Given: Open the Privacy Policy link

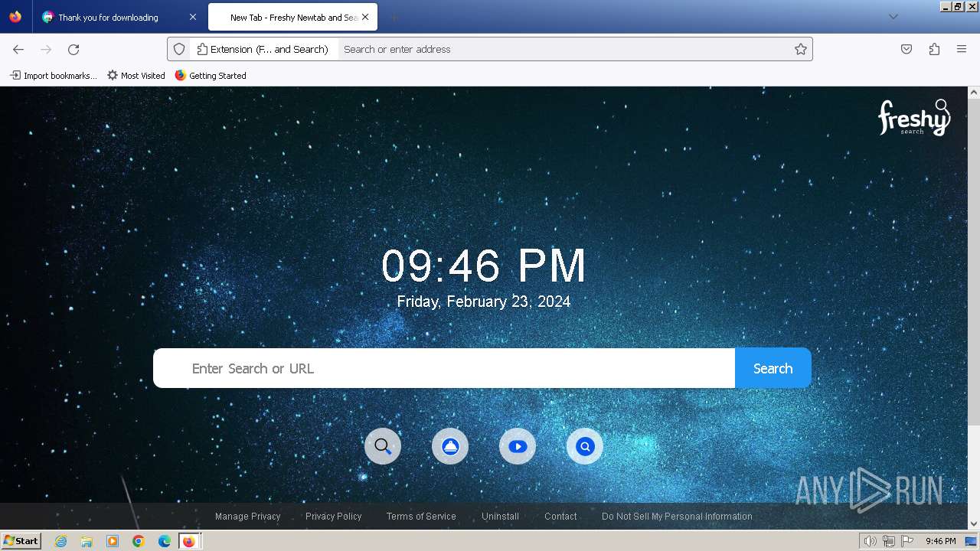Looking at the screenshot, I should (x=334, y=517).
